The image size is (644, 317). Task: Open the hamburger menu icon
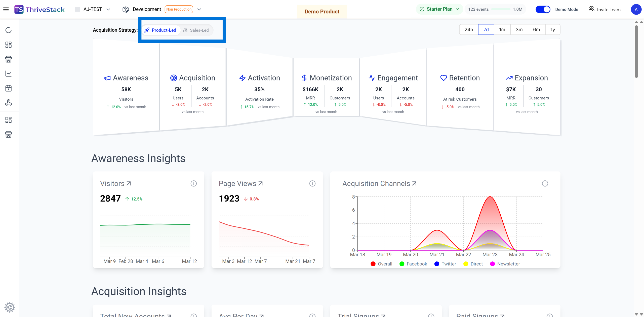click(6, 10)
